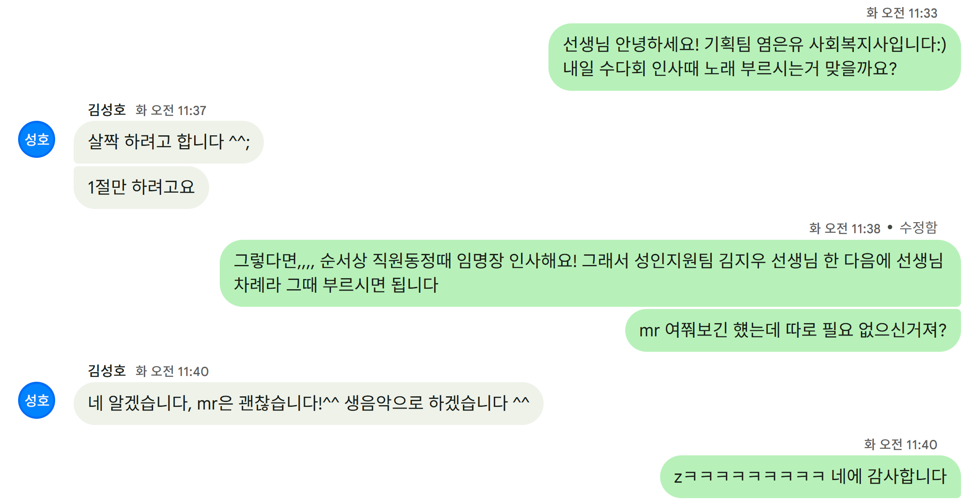Click the message mentioning 김지우 선생님
The image size is (980, 499).
[590, 273]
